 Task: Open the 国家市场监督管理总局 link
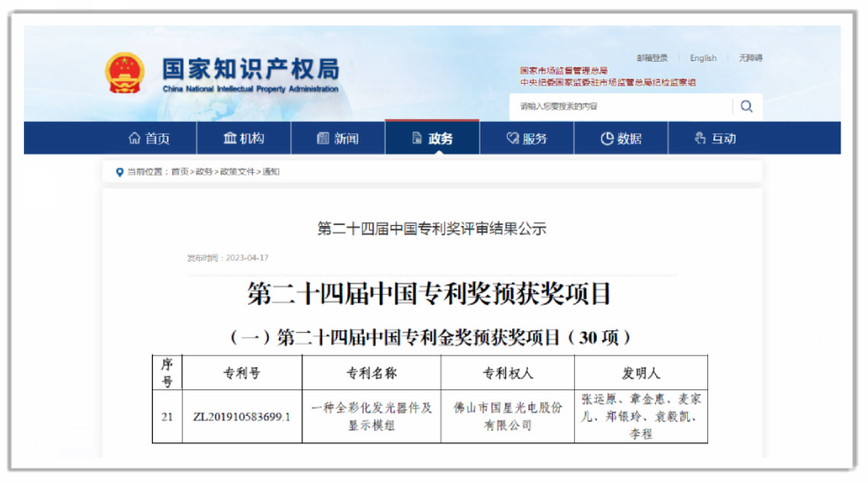(x=563, y=71)
